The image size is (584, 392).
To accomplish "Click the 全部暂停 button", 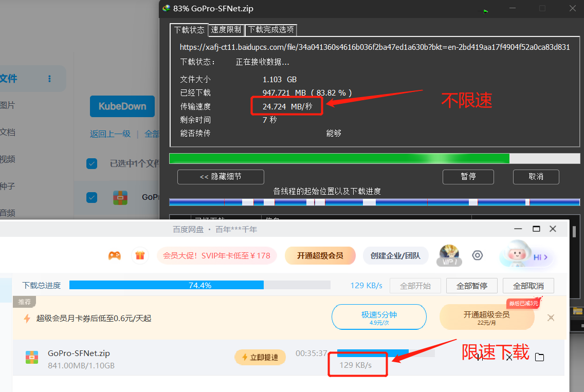I will [x=472, y=286].
